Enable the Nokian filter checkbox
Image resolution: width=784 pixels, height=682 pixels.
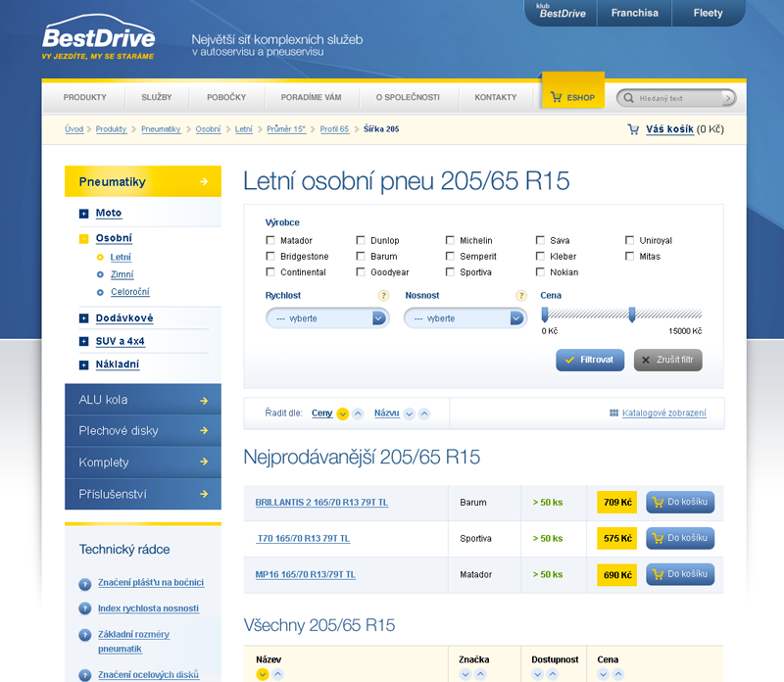(540, 272)
